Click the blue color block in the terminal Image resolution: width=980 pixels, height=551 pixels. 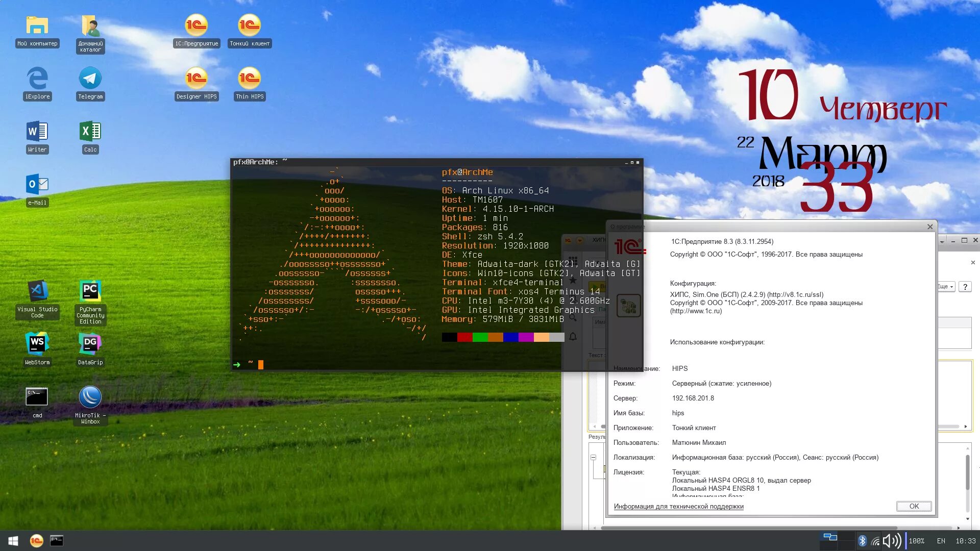point(510,337)
